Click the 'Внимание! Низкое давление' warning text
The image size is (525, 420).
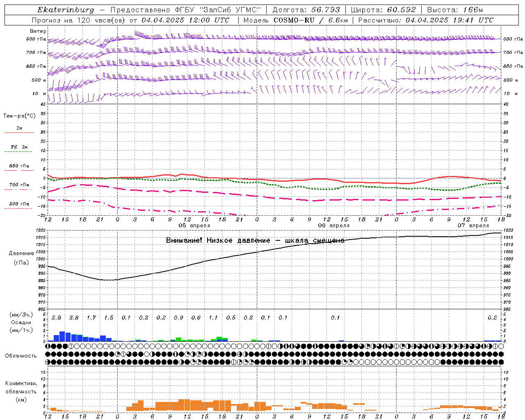click(x=218, y=240)
